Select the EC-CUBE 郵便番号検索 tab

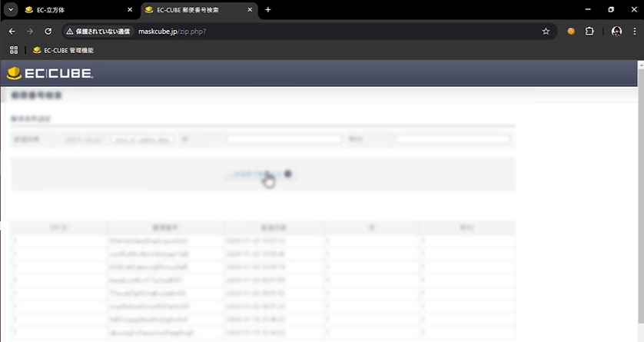pos(200,10)
